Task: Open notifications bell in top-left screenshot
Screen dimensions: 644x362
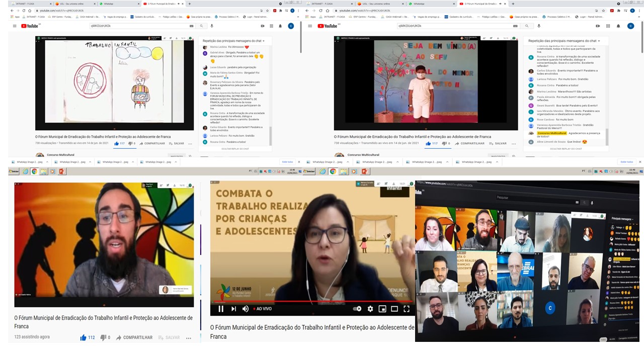Action: [280, 26]
